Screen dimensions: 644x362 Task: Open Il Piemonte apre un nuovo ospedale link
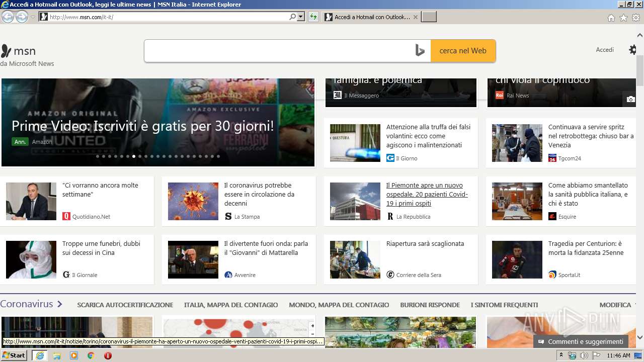[x=427, y=194]
